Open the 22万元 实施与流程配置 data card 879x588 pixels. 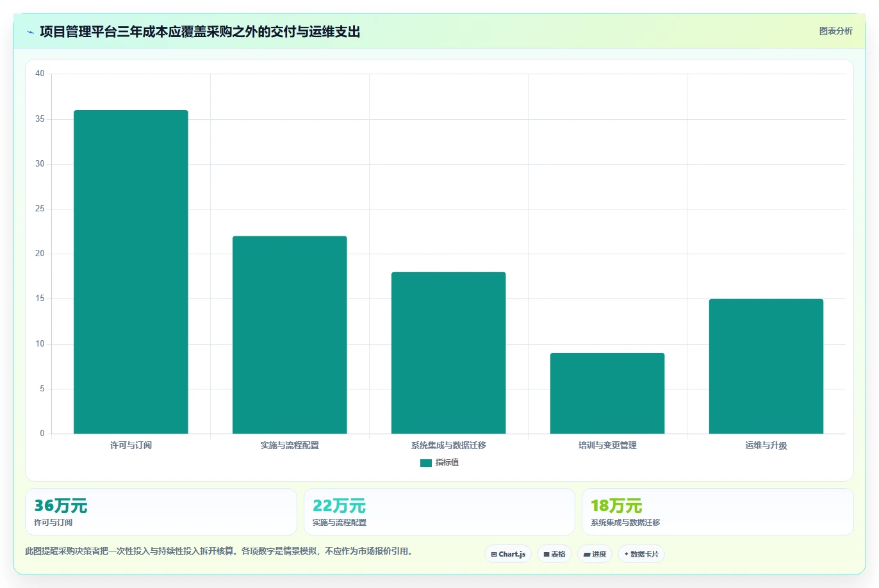[x=439, y=512]
